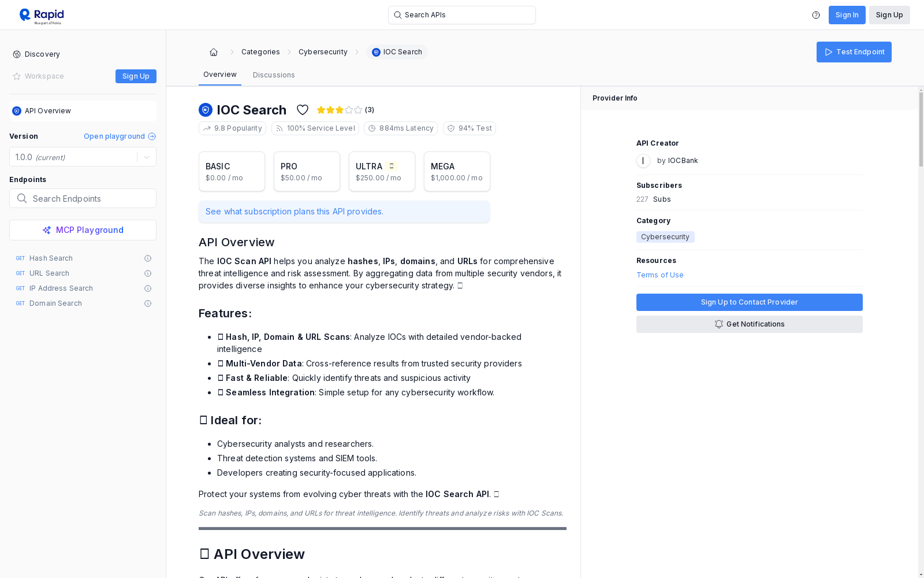Click the test shield check icon
924x578 pixels.
[x=451, y=128]
